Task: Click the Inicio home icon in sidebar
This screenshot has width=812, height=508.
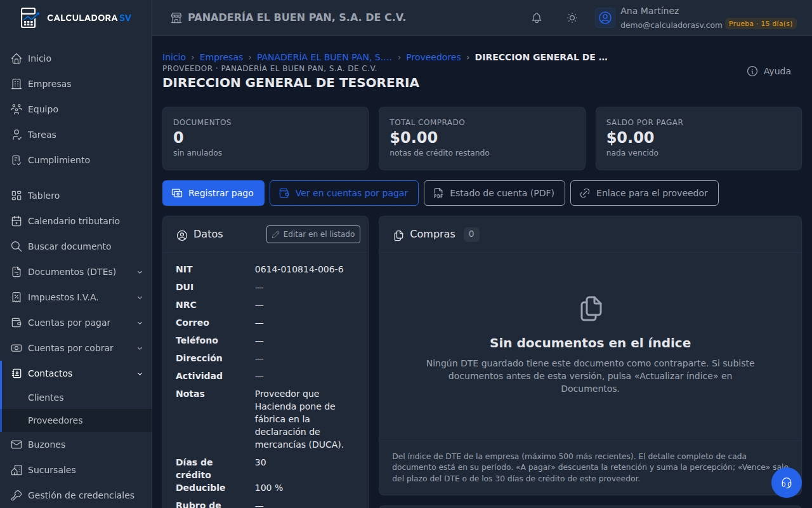Action: tap(16, 58)
